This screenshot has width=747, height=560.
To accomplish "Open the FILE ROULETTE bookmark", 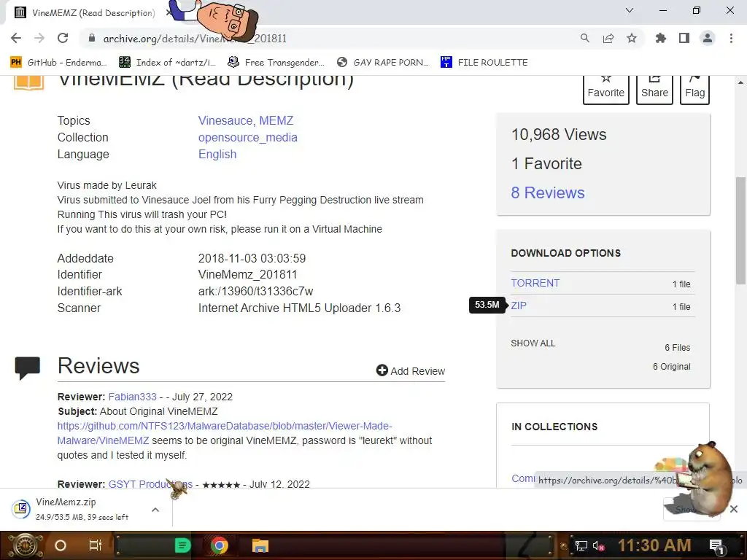I will (x=484, y=63).
